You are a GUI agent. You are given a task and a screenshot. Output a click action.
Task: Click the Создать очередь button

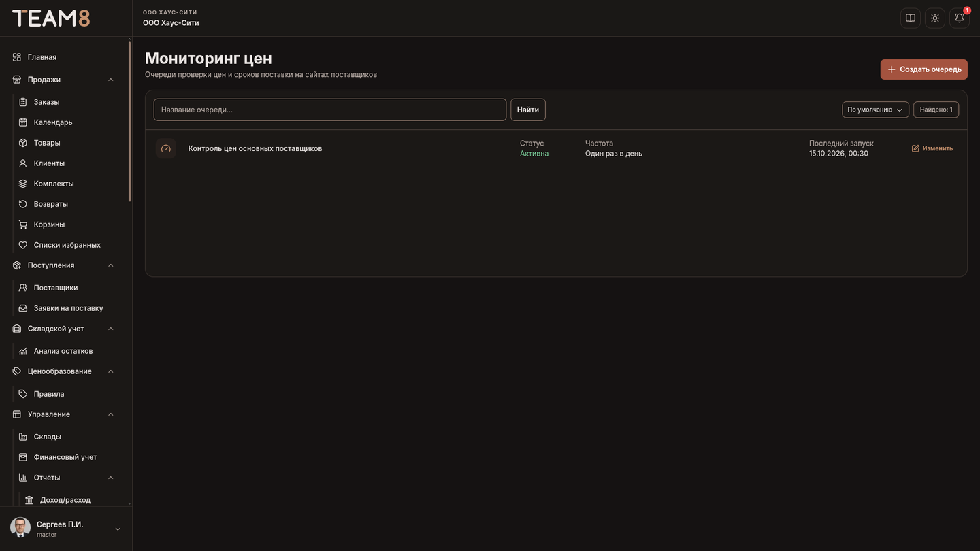pyautogui.click(x=924, y=69)
